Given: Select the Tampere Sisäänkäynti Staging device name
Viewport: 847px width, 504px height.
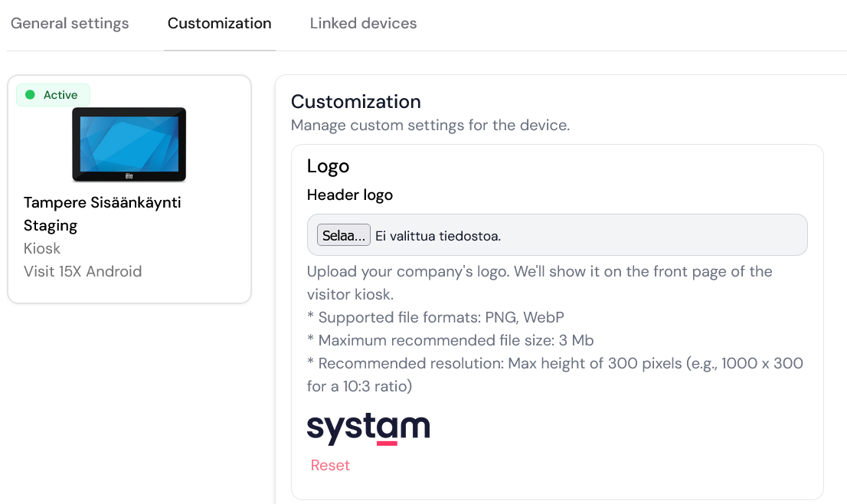Looking at the screenshot, I should [102, 214].
